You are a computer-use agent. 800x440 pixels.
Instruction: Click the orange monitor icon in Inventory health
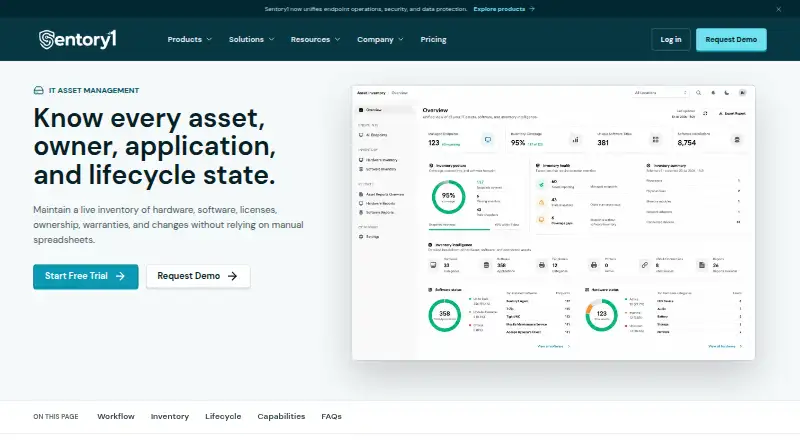pos(541,220)
